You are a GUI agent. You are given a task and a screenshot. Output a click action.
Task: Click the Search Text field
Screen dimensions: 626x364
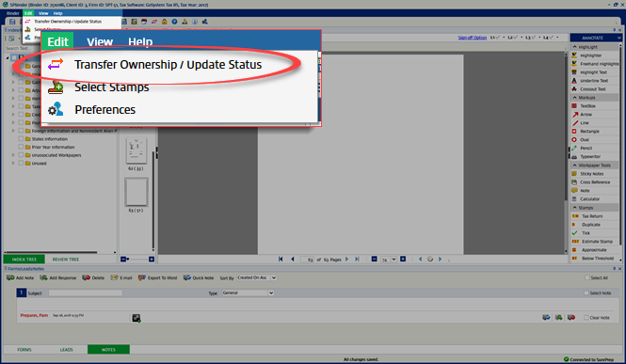pos(22,48)
